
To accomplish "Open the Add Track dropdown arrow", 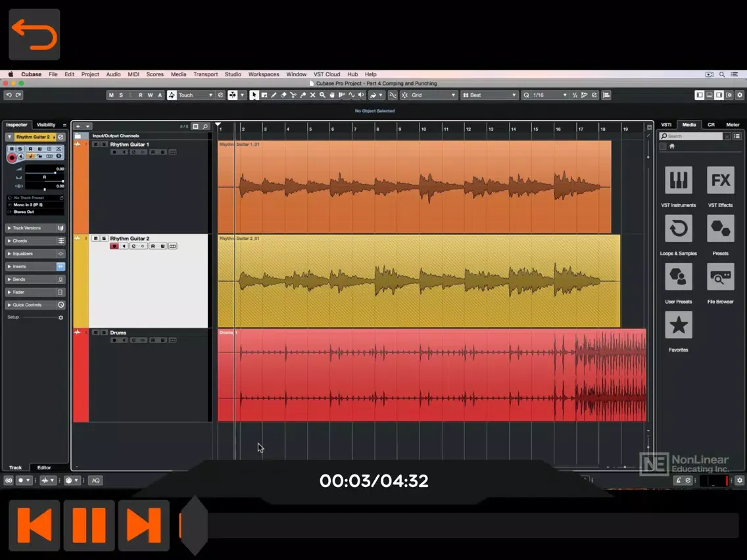I will point(87,126).
